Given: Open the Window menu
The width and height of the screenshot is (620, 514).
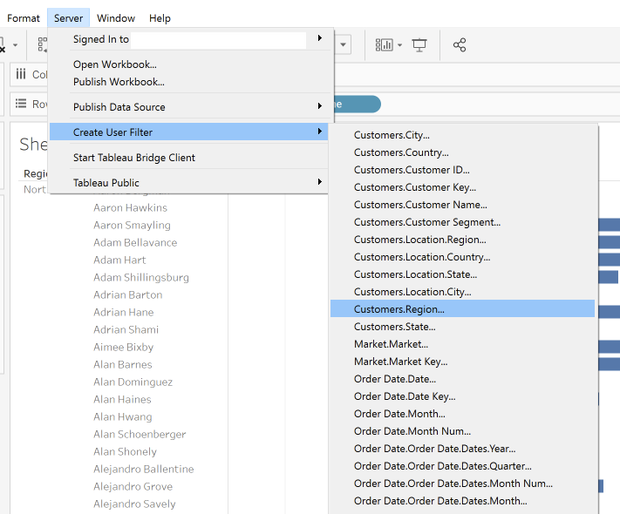Looking at the screenshot, I should tap(116, 18).
